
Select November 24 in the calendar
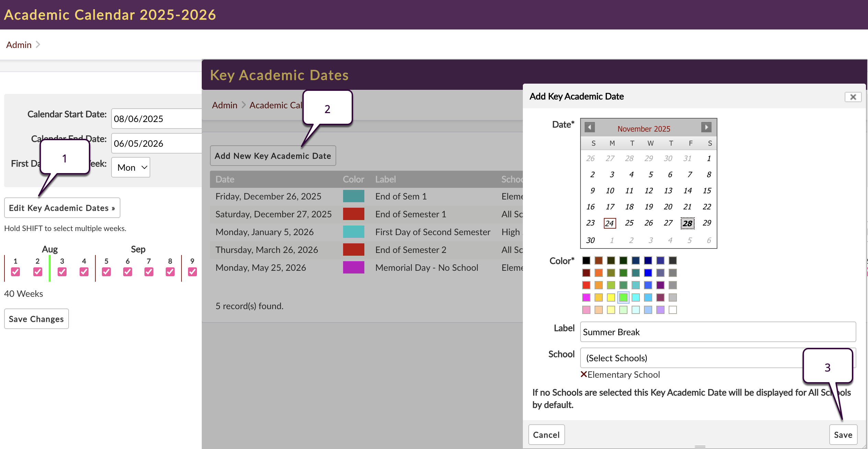click(610, 223)
